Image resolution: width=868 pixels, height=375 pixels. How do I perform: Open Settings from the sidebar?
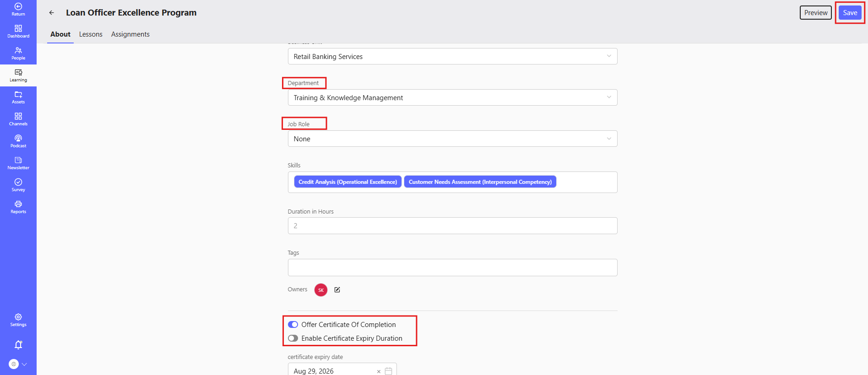(x=18, y=320)
